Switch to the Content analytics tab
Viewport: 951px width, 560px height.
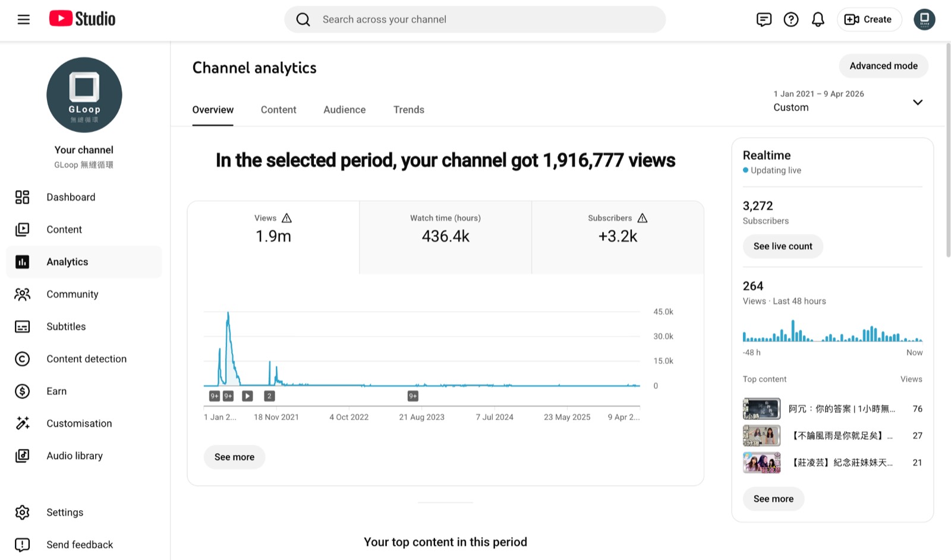278,110
